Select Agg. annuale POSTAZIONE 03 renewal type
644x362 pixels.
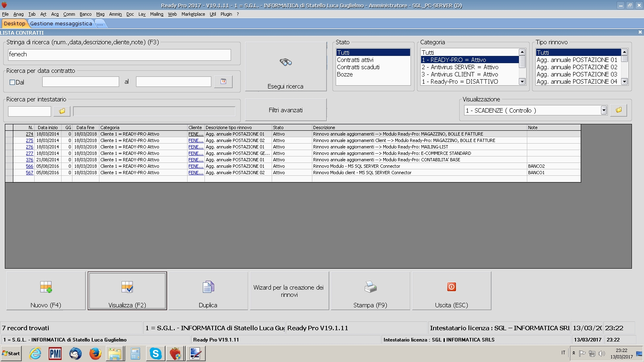tap(578, 74)
